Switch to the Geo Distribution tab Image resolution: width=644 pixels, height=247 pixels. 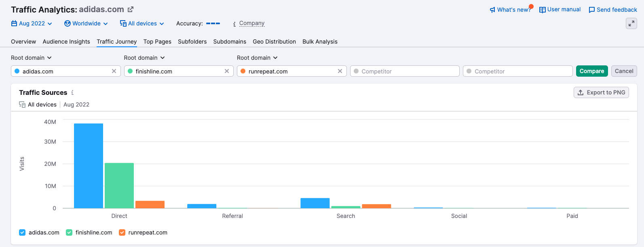[274, 42]
